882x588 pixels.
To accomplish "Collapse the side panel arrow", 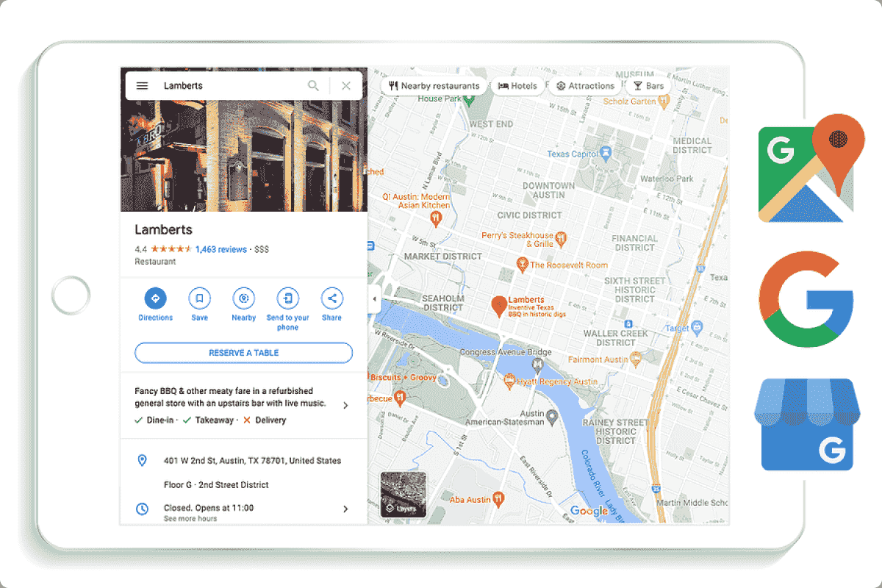I will (373, 299).
